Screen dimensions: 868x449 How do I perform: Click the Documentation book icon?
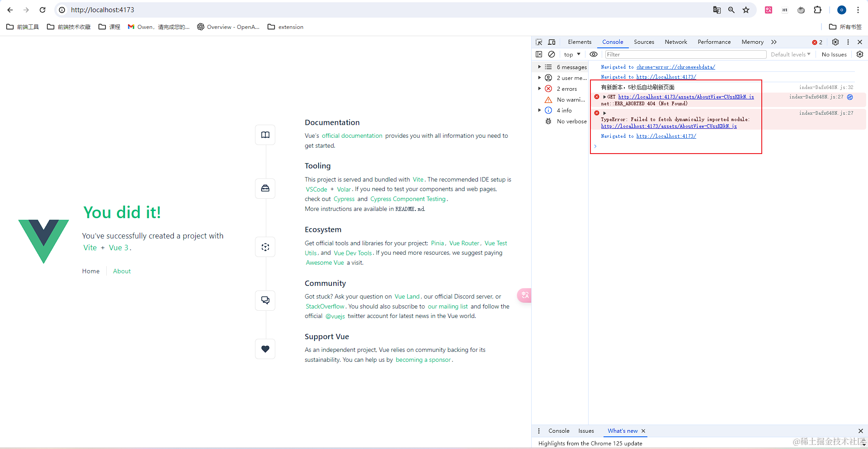265,135
